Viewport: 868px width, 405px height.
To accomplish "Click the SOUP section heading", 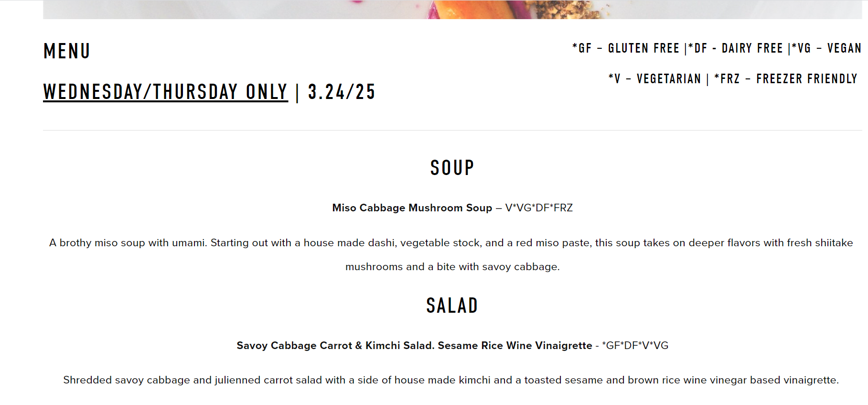I will (452, 168).
